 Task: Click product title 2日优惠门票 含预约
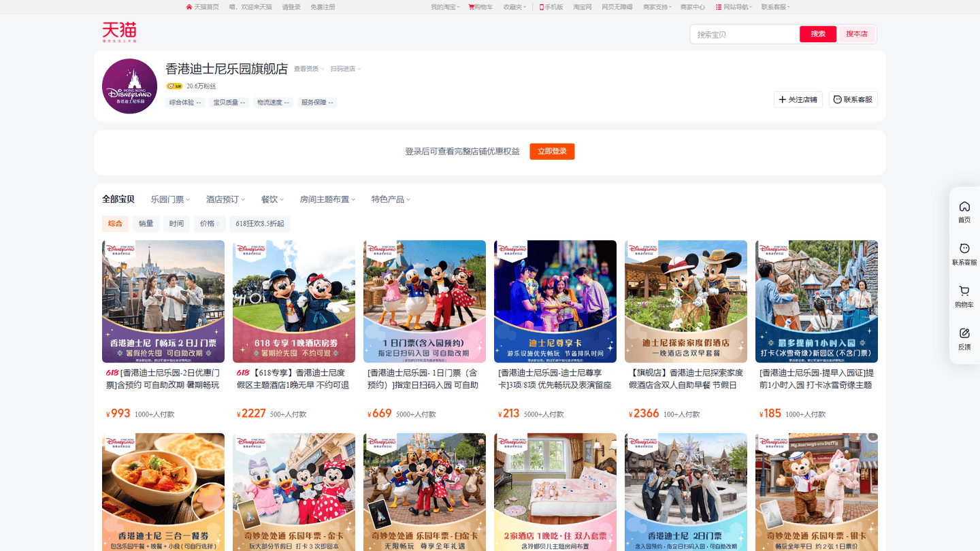[163, 379]
